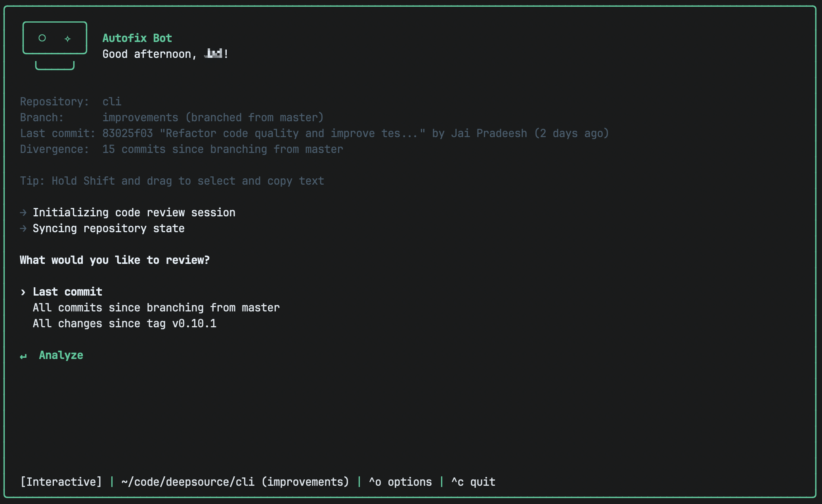Click the Autofix Bot title text

(x=137, y=38)
